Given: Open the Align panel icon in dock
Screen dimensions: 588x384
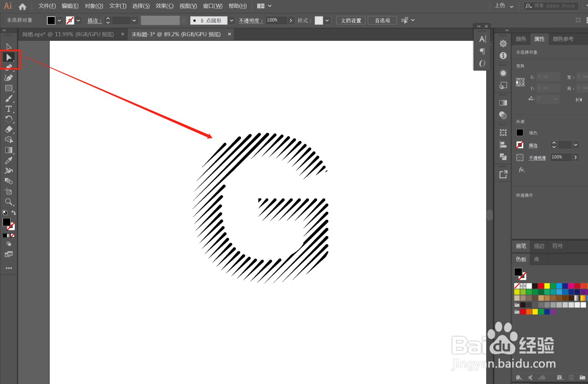Looking at the screenshot, I should click(503, 145).
